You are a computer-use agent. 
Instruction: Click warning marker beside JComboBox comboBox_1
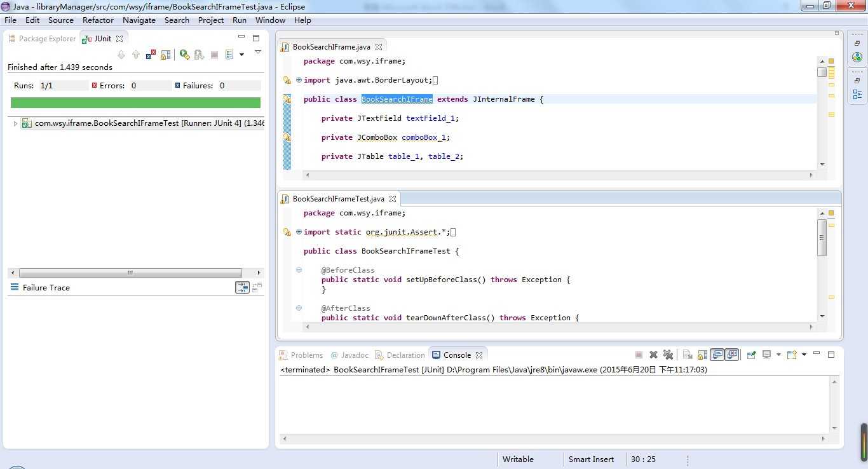tap(287, 137)
